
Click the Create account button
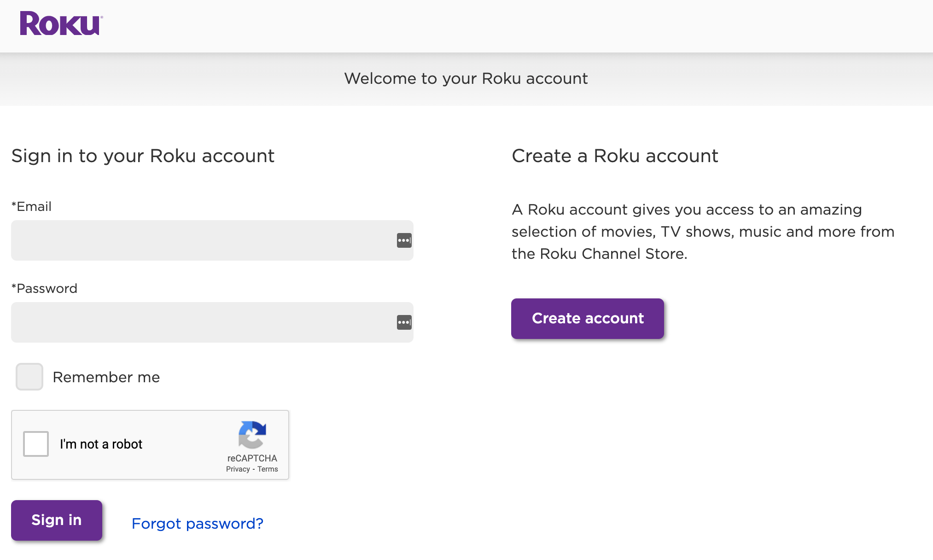[x=588, y=319]
